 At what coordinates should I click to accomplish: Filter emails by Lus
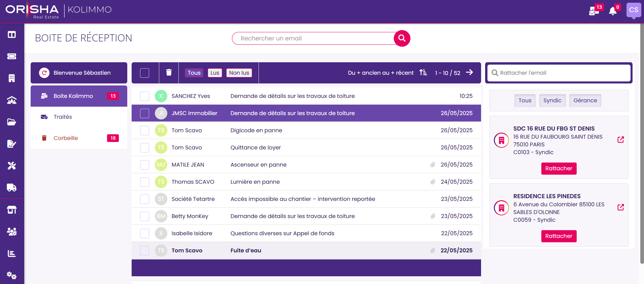point(215,73)
